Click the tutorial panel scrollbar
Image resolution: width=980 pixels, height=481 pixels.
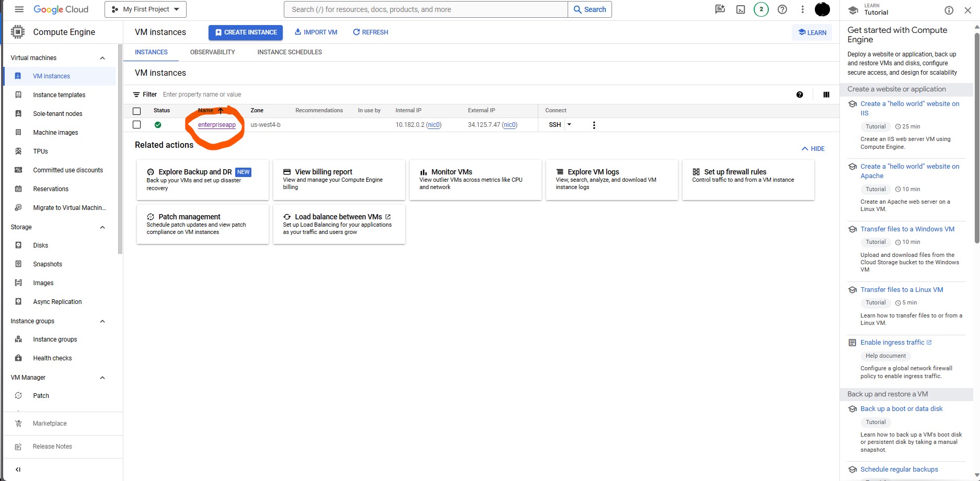tap(976, 138)
